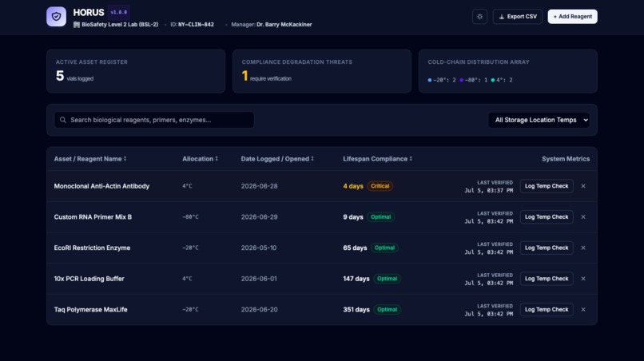
Task: Click the purple -80° legend dot
Action: click(x=461, y=80)
